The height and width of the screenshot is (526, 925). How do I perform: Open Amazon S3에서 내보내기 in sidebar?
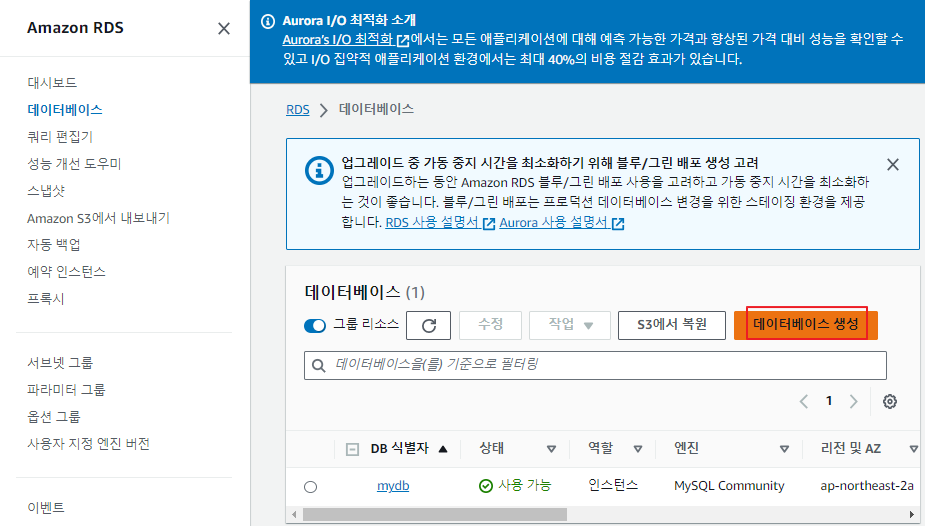tap(99, 218)
